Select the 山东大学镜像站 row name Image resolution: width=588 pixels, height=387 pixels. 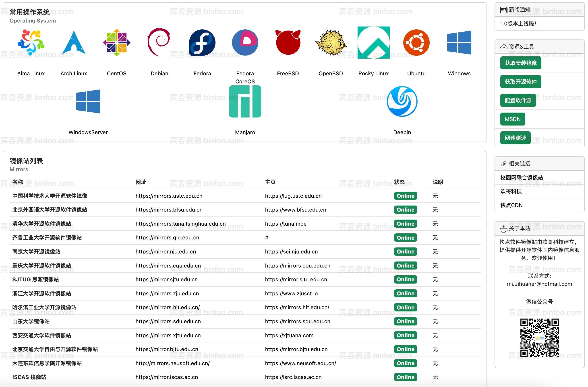(x=31, y=321)
